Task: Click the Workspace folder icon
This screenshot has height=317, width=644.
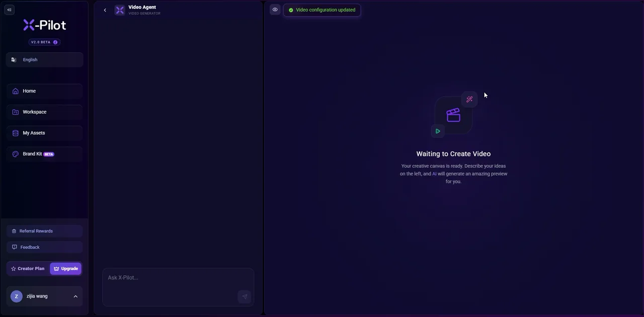Action: [x=15, y=112]
